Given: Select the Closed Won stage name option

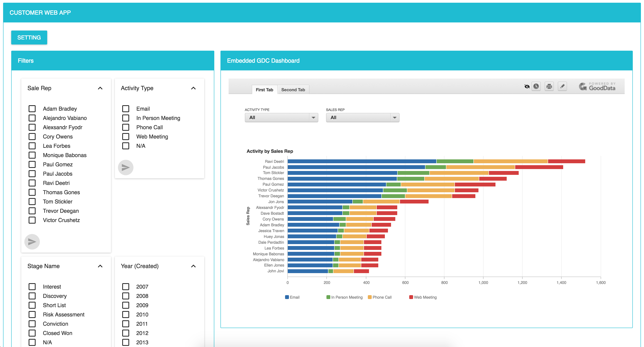Looking at the screenshot, I should click(34, 333).
